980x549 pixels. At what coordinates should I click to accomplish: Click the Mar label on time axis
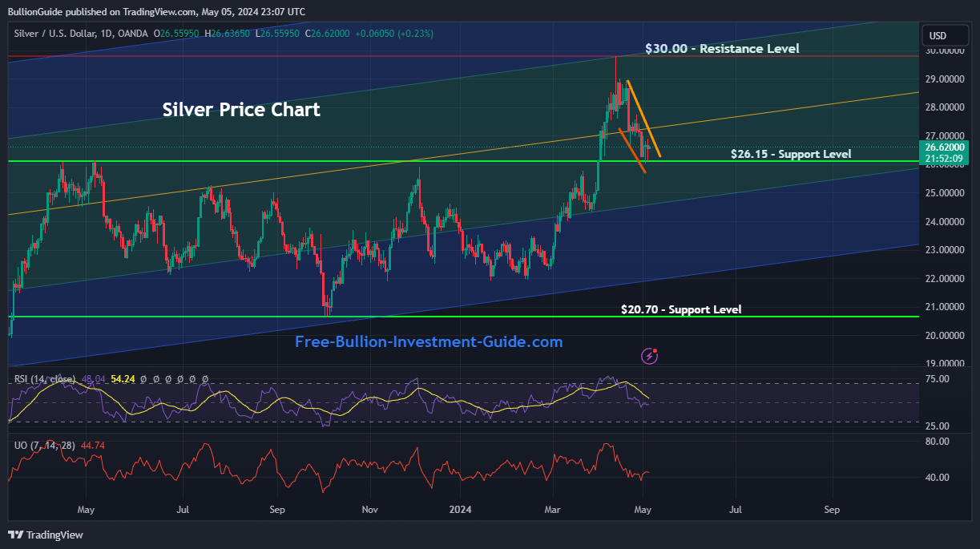(x=552, y=509)
